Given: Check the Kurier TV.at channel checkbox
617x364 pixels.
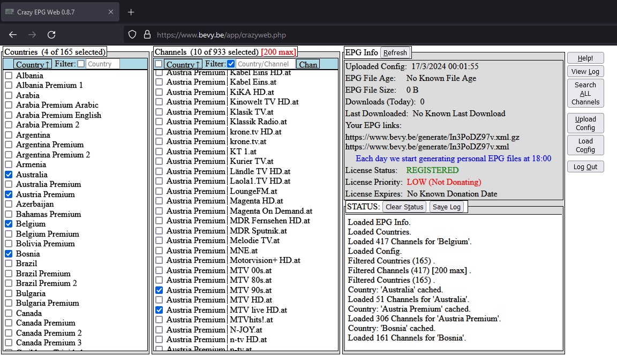Looking at the screenshot, I should (x=159, y=161).
